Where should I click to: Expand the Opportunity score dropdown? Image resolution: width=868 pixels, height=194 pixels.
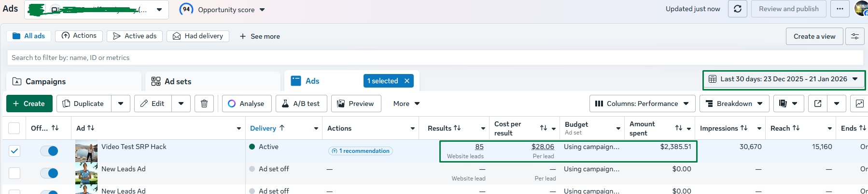click(262, 10)
